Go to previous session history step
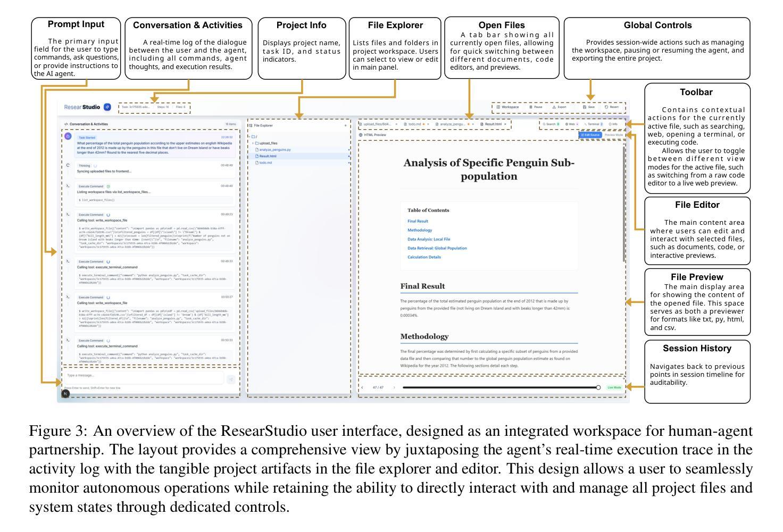783x532 pixels. pyautogui.click(x=363, y=387)
